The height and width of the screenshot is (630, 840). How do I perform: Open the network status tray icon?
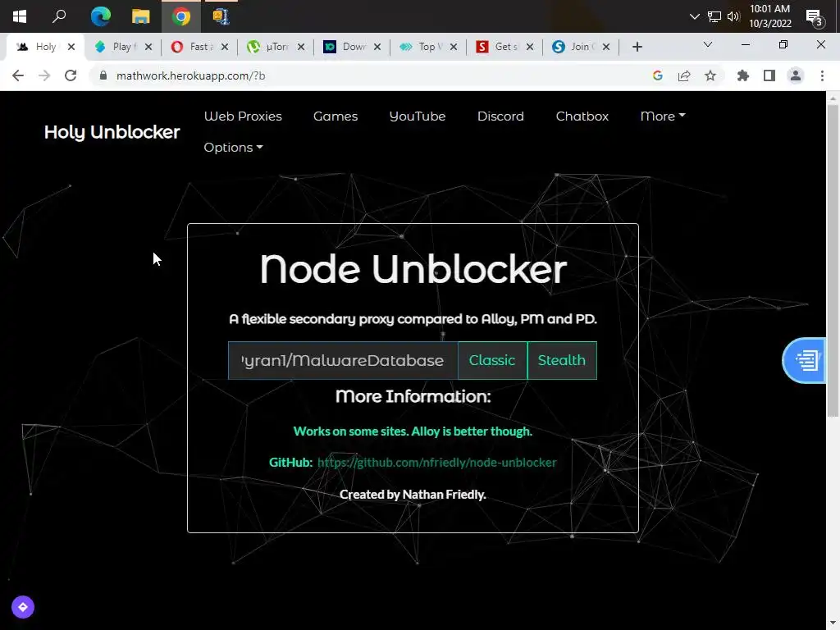tap(714, 16)
